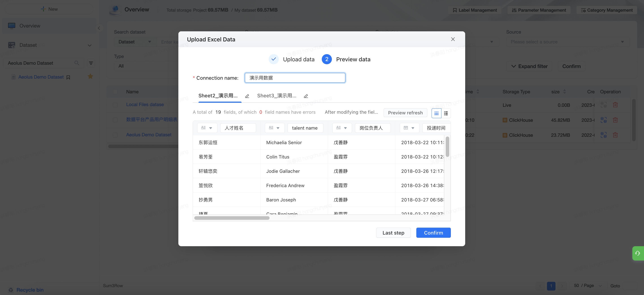This screenshot has height=295, width=644.
Task: Click the search icon in the dataset search box
Action: pos(77,63)
